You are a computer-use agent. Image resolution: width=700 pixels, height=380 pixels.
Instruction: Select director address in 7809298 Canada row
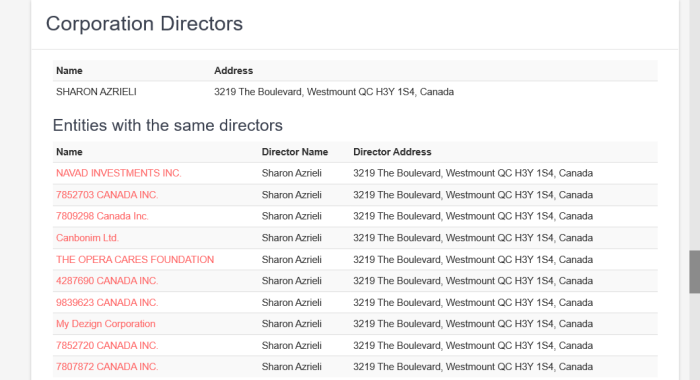[473, 216]
